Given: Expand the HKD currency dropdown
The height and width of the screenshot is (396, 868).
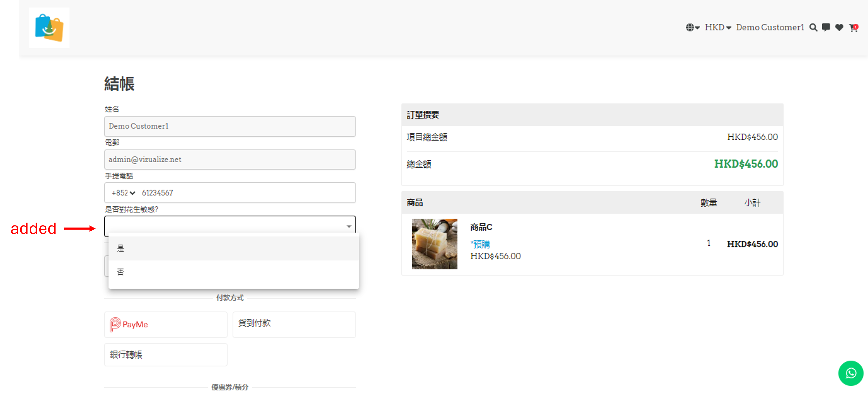Looking at the screenshot, I should pos(718,27).
